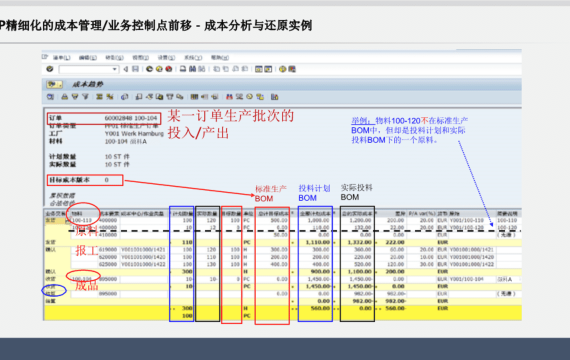Click the Change Layout grid icon
Viewport: 570px width, 360px height.
point(194,97)
